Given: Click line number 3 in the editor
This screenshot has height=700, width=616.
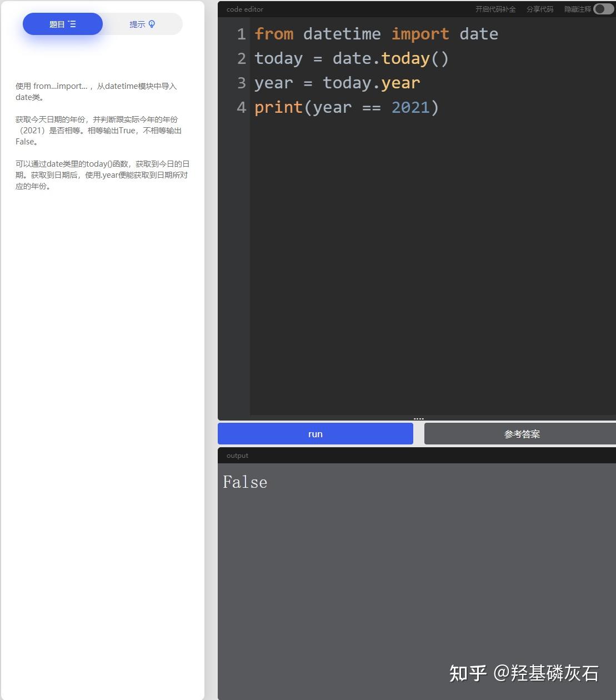Looking at the screenshot, I should click(241, 83).
